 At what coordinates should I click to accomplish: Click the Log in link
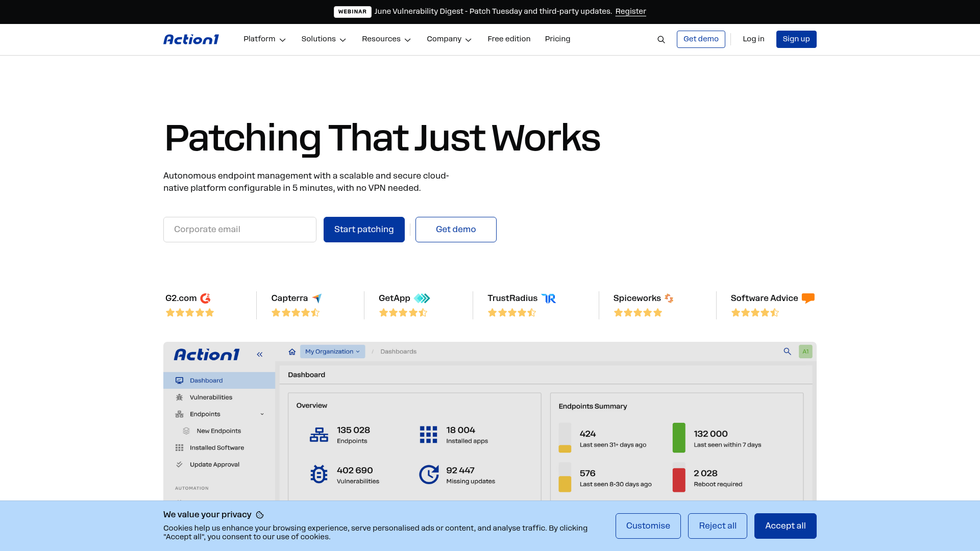point(753,39)
